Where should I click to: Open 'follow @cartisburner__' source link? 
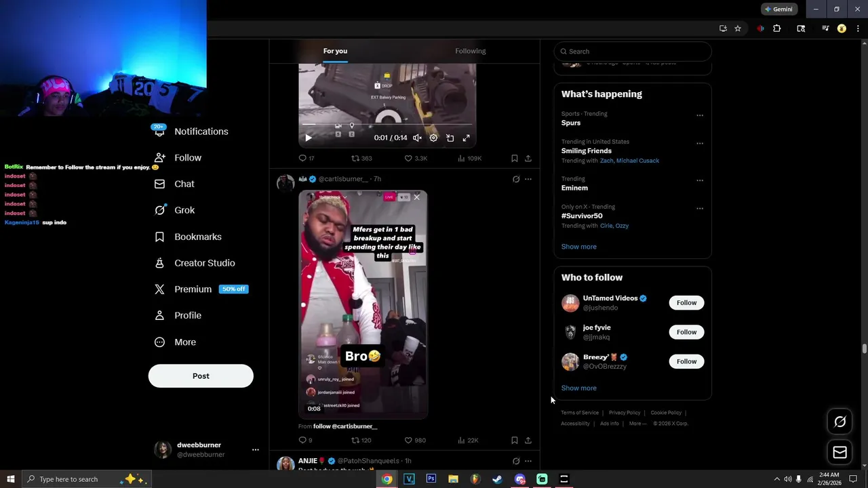[344, 426]
